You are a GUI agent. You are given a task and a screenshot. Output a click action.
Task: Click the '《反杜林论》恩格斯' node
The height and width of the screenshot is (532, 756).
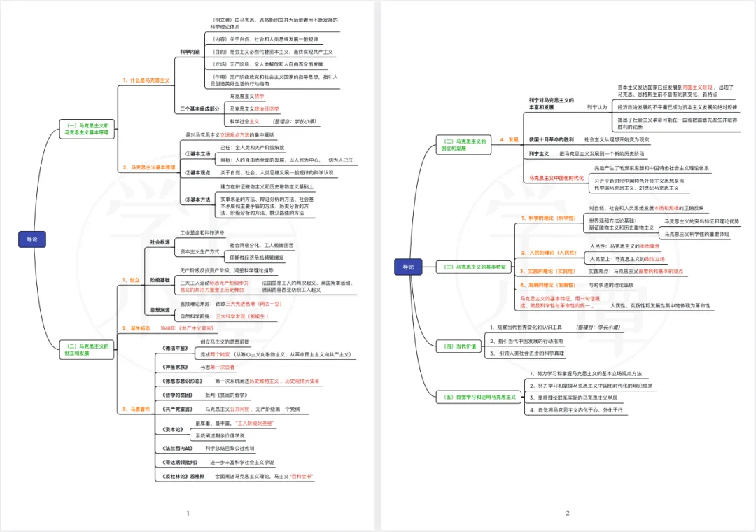183,476
